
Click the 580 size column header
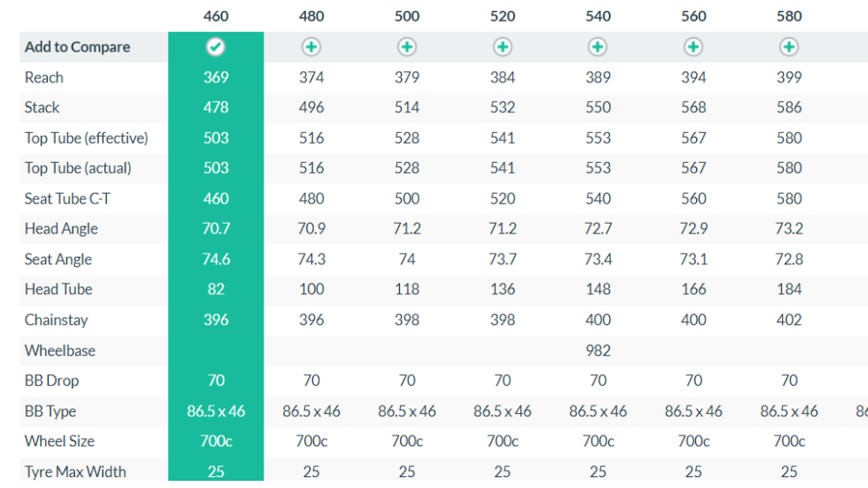789,16
